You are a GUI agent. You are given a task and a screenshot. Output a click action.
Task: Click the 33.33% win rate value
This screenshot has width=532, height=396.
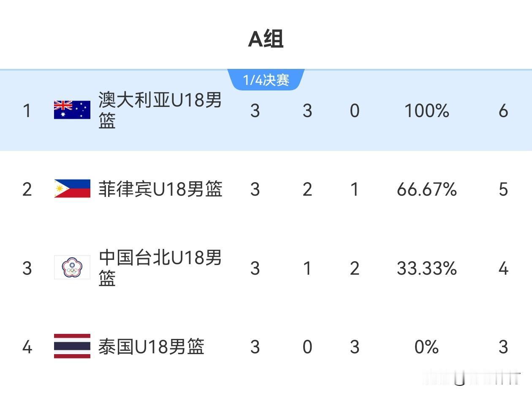427,268
